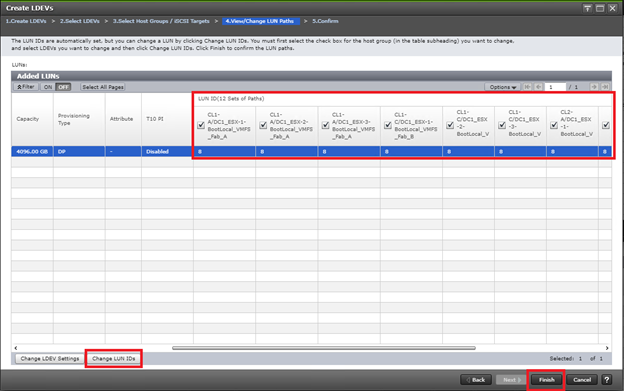Toggle CL1-C/DC1_ESX-2 host group checkbox

[450, 125]
